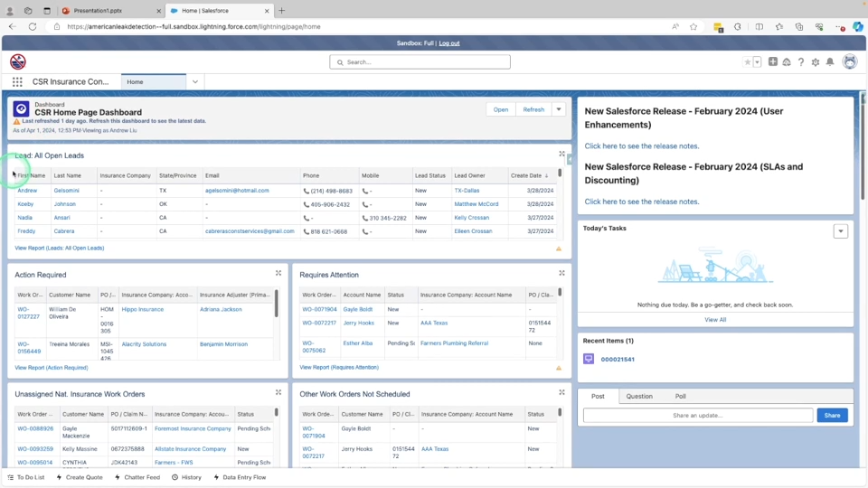Click the Refresh dashboard button
Screen dimensions: 868x488
(533, 109)
